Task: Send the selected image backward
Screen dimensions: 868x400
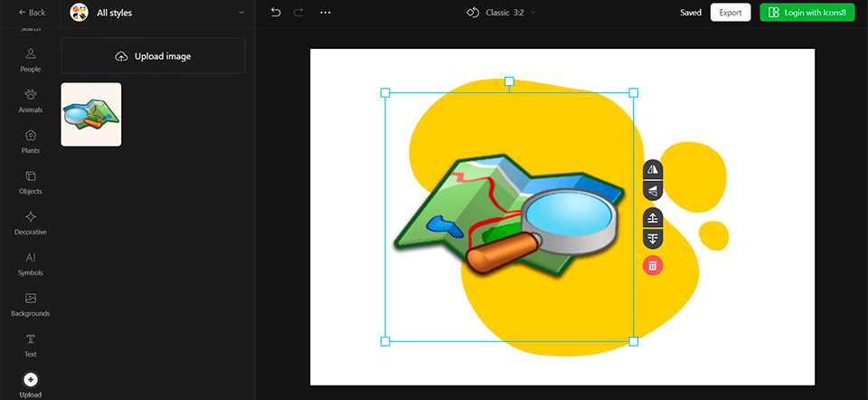Action: pos(653,238)
